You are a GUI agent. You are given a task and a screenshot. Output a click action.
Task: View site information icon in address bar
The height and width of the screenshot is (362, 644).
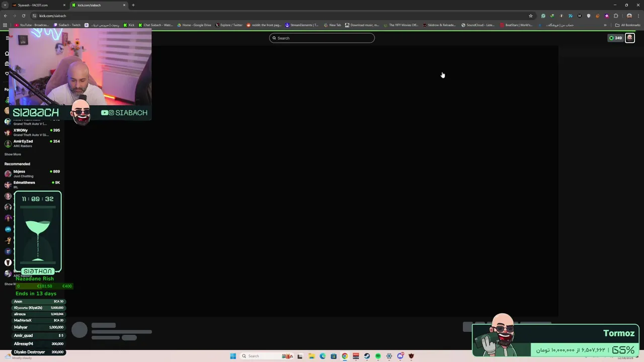34,16
